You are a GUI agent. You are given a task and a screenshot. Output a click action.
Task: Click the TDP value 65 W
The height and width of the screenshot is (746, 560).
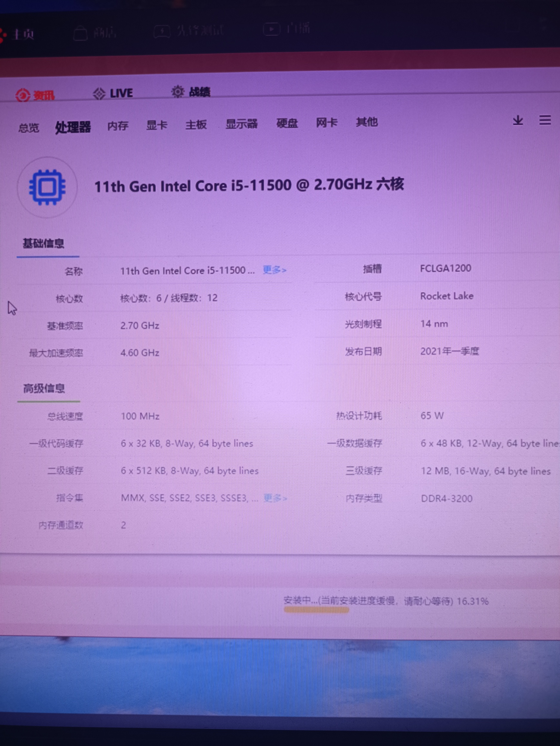point(432,416)
